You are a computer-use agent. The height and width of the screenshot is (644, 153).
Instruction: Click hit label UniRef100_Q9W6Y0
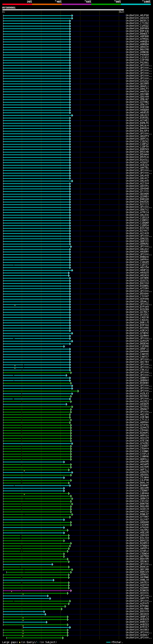point(137,378)
